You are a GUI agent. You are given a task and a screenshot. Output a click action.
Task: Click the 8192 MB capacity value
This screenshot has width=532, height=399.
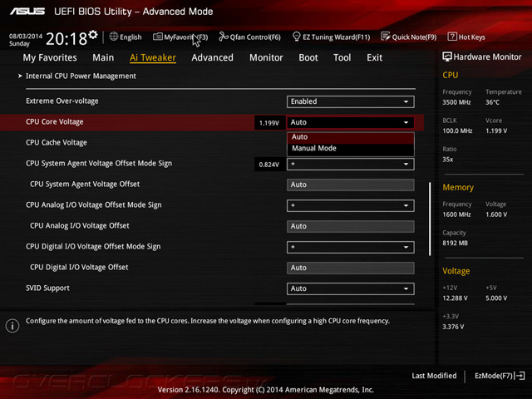(456, 244)
